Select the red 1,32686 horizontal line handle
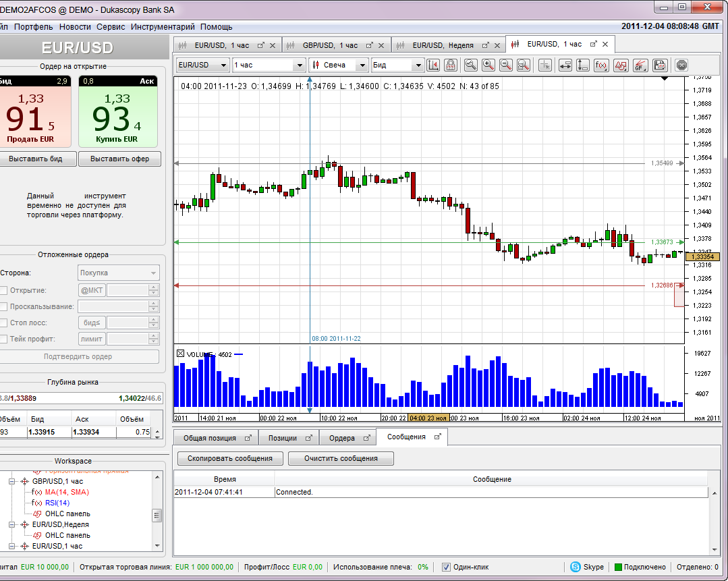Viewport: 728px width, 581px height. 681,285
